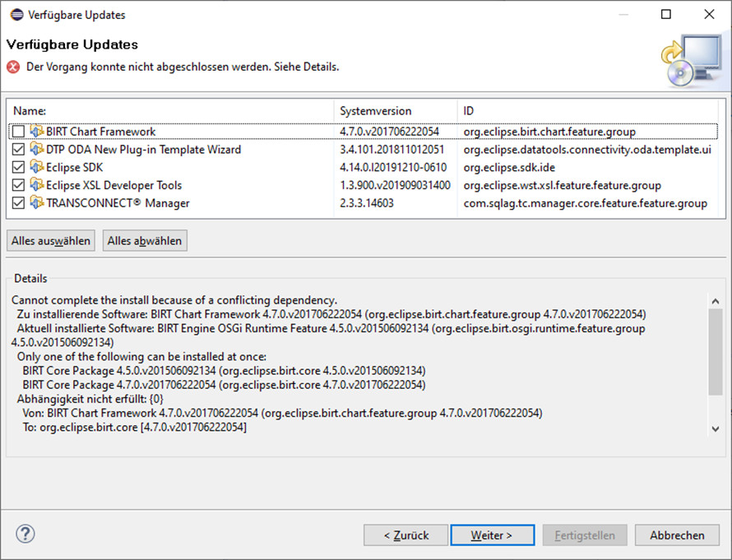
Task: Click version 4.14.0.I20191210-0610 cell
Action: 393,167
